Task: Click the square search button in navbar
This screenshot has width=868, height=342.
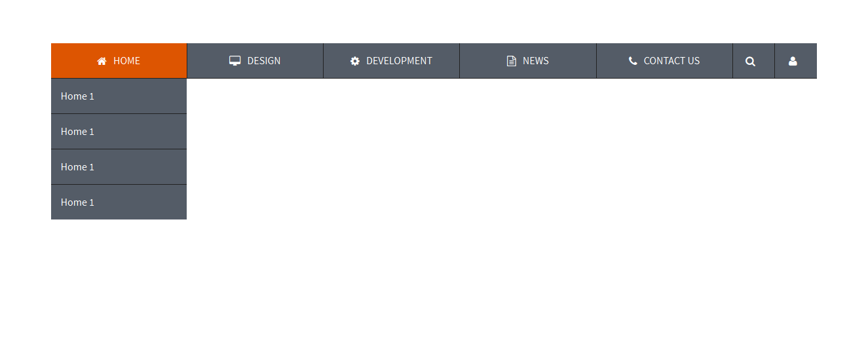Action: (x=753, y=61)
